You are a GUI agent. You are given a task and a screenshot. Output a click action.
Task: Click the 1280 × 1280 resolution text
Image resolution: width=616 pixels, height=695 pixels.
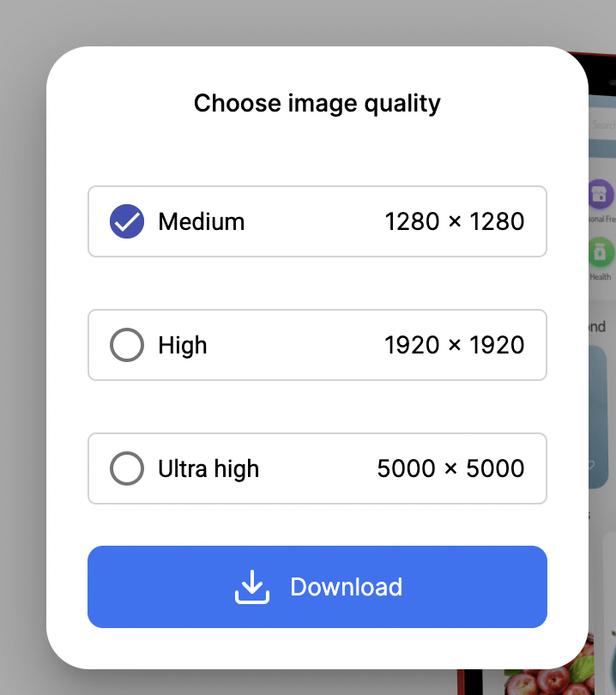(x=454, y=221)
